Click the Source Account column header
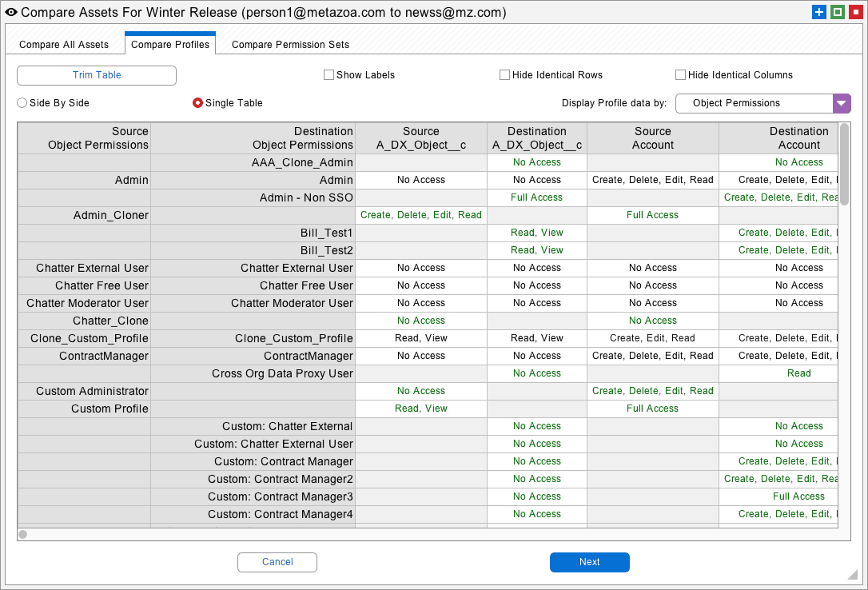The width and height of the screenshot is (868, 590). click(653, 138)
